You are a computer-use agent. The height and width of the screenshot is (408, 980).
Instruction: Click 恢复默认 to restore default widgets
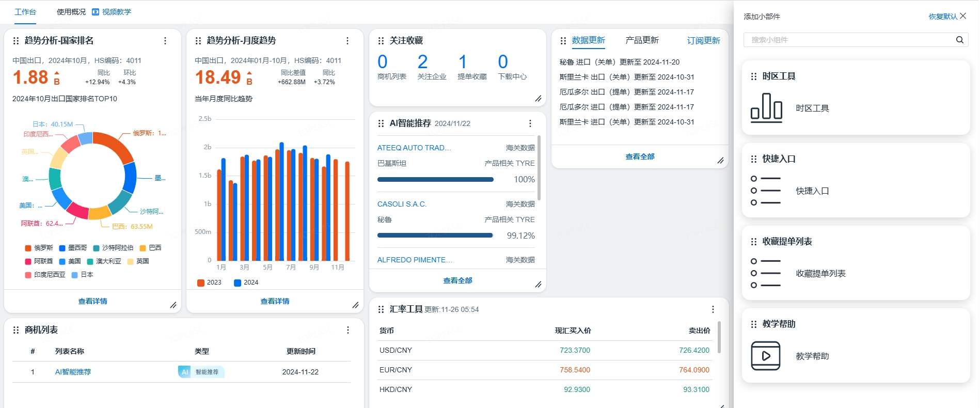point(943,17)
